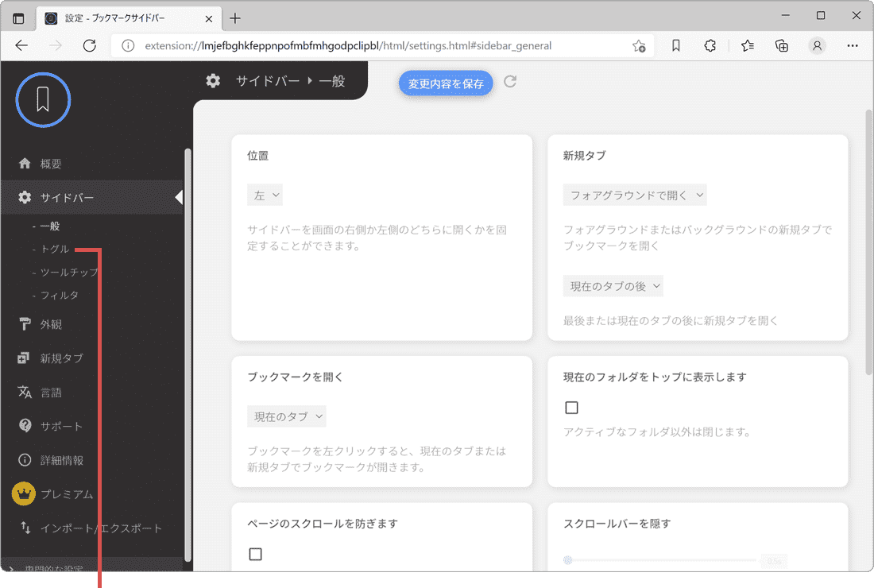Open the 現在のタブの後 dropdown

pyautogui.click(x=613, y=286)
